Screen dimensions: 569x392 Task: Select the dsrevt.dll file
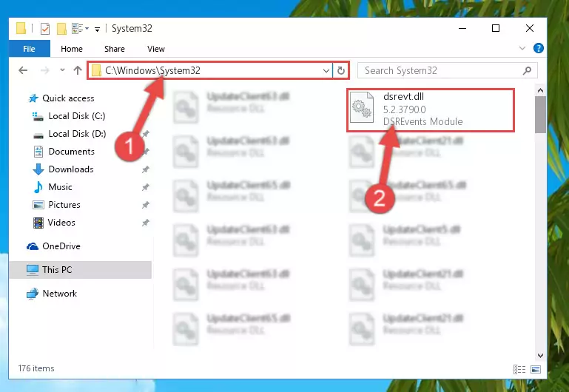point(431,109)
